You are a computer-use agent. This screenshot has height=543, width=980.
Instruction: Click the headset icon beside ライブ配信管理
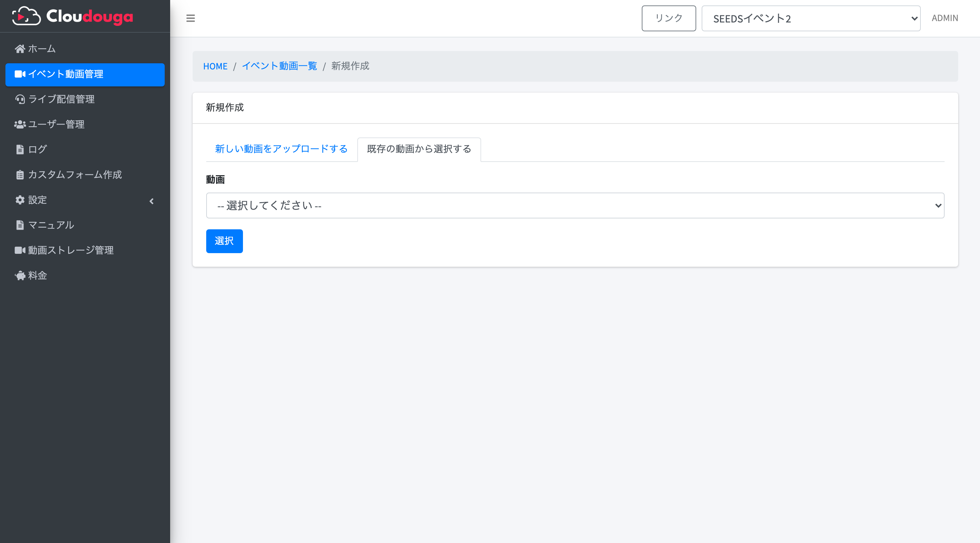(x=20, y=99)
